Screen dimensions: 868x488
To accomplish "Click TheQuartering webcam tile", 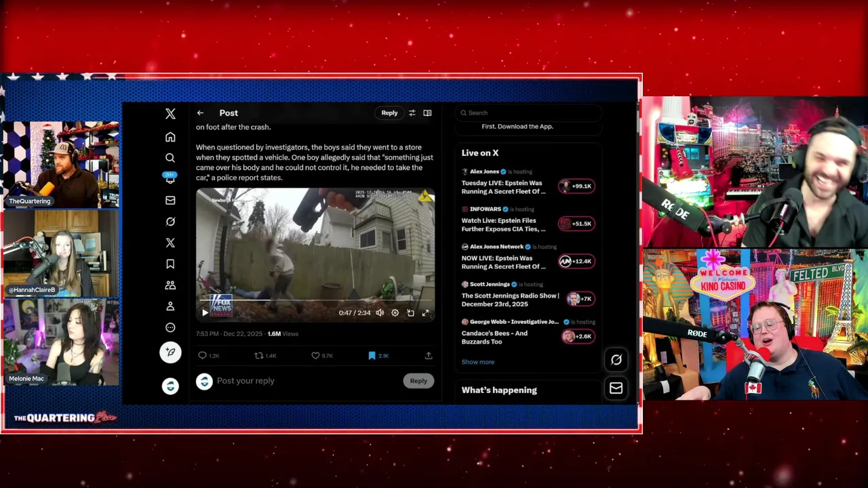I will point(61,165).
